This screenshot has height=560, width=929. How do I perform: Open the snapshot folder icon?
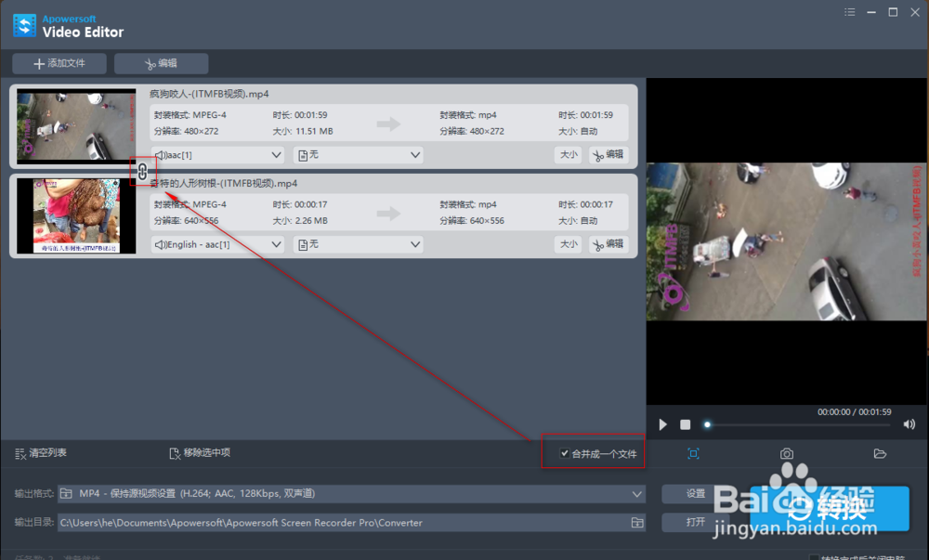click(880, 454)
